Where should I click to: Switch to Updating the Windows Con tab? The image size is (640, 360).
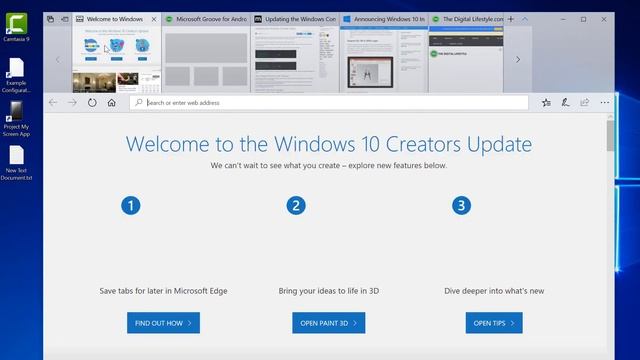295,19
